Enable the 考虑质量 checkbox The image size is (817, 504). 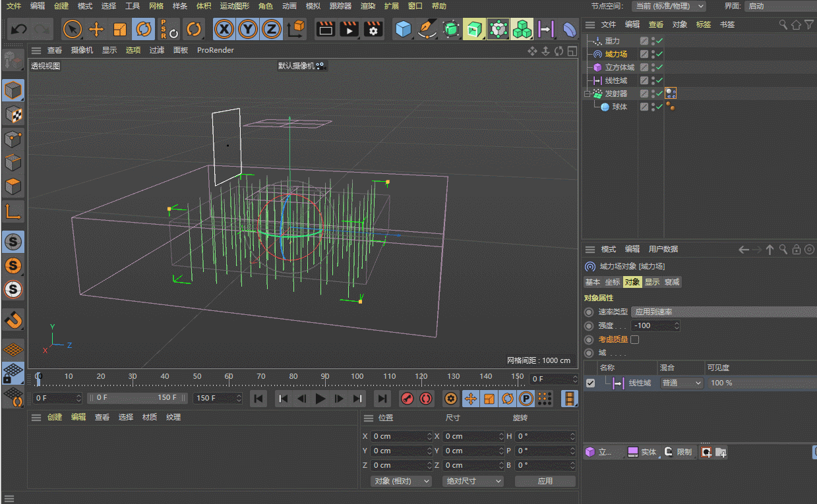point(635,340)
